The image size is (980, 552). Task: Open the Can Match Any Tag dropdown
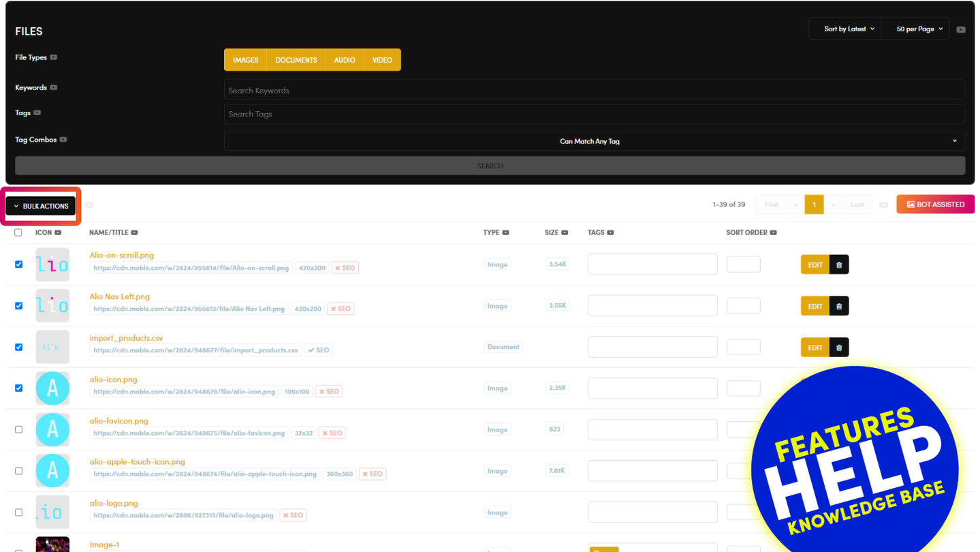coord(594,141)
